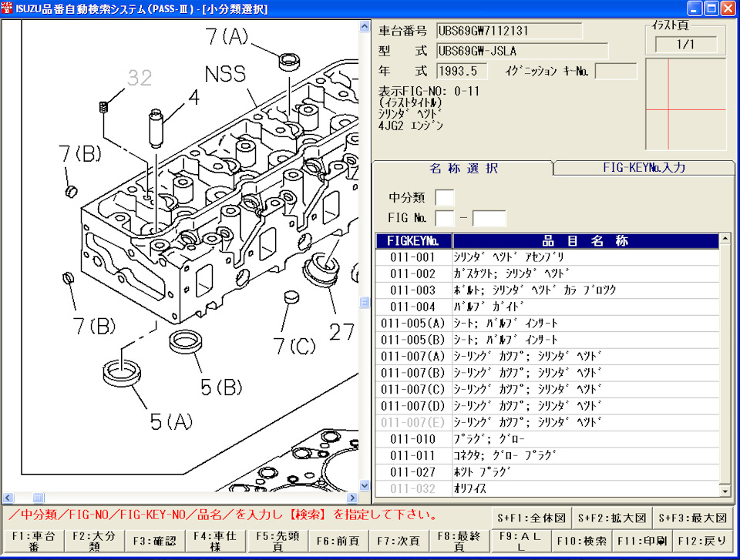Select row 011-007(D) シーリング カップ
Screen dimensions: 740x560
(x=547, y=406)
